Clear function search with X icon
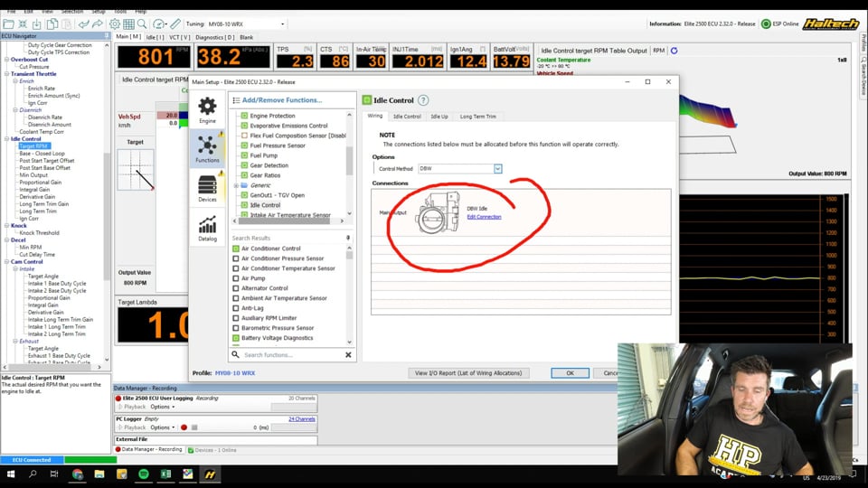868x488 pixels. click(348, 354)
